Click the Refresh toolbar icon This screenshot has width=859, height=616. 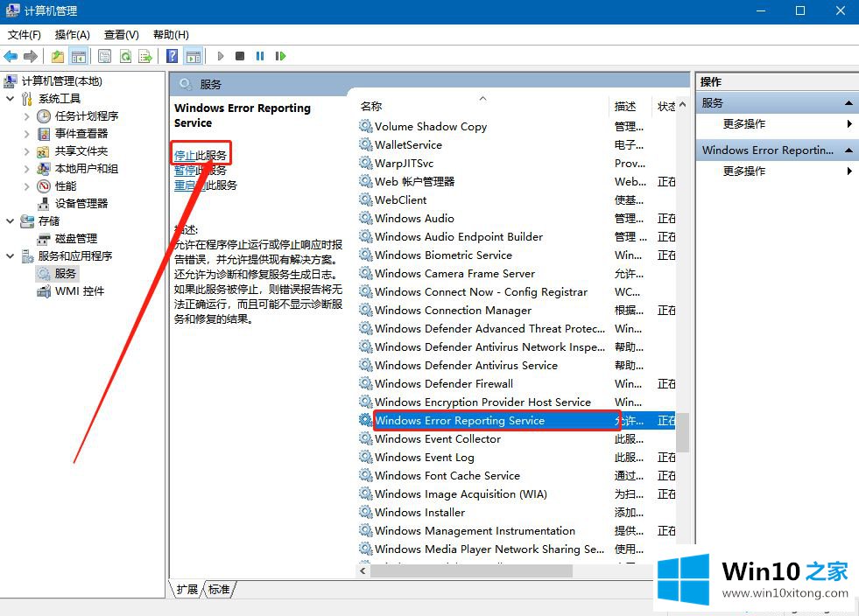pyautogui.click(x=125, y=56)
